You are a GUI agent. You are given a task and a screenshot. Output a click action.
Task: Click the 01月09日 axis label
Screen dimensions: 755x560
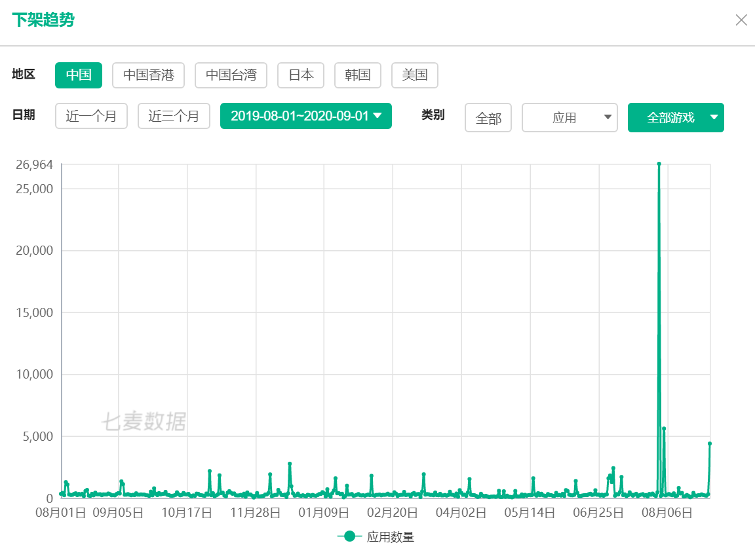pos(324,513)
